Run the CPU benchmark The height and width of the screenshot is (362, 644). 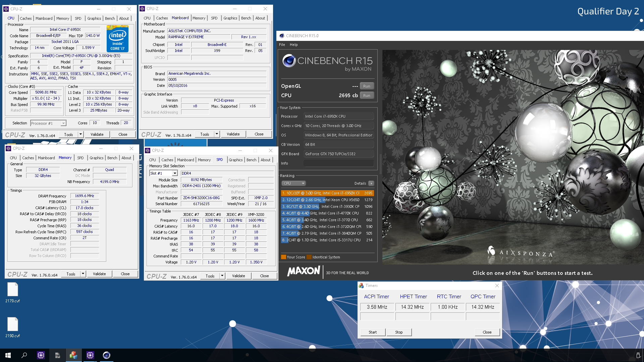(367, 96)
